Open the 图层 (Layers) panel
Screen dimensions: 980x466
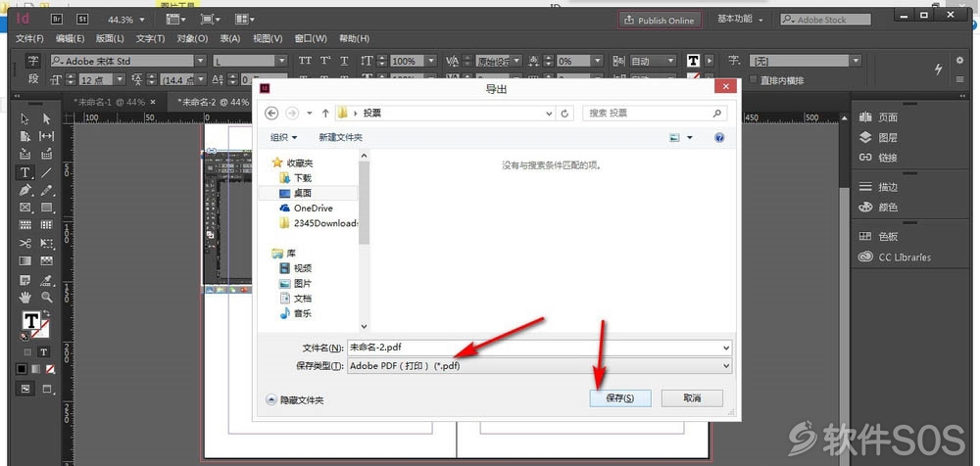click(878, 137)
